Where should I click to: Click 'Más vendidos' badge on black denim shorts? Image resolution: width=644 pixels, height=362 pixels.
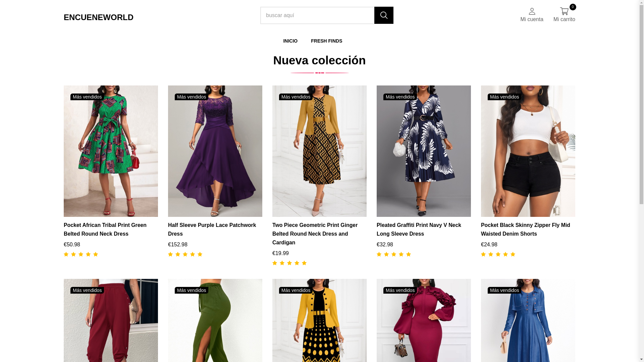(504, 97)
